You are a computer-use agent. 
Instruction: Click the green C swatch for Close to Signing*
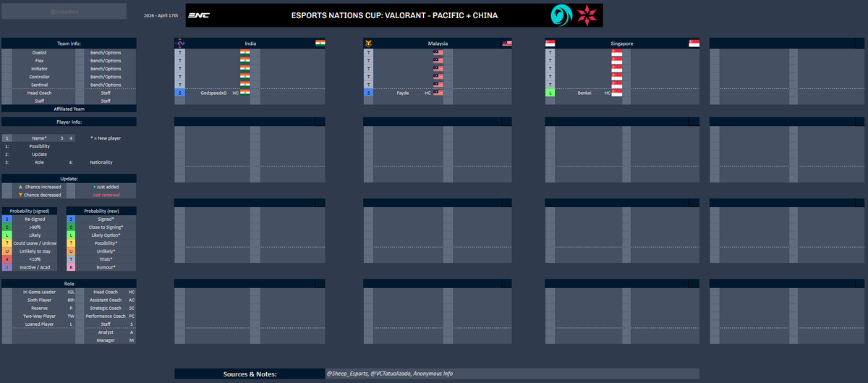(x=71, y=227)
